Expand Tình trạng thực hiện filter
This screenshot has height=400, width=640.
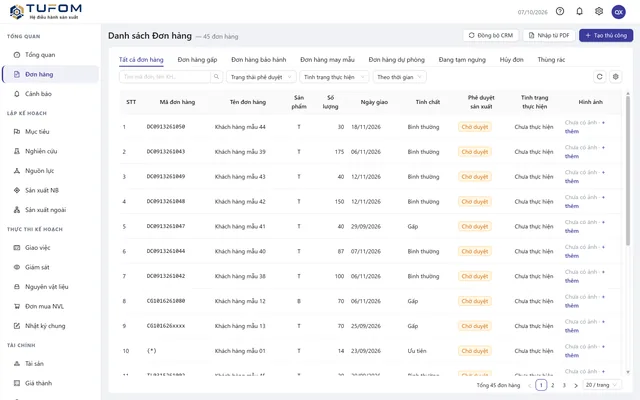tap(334, 77)
